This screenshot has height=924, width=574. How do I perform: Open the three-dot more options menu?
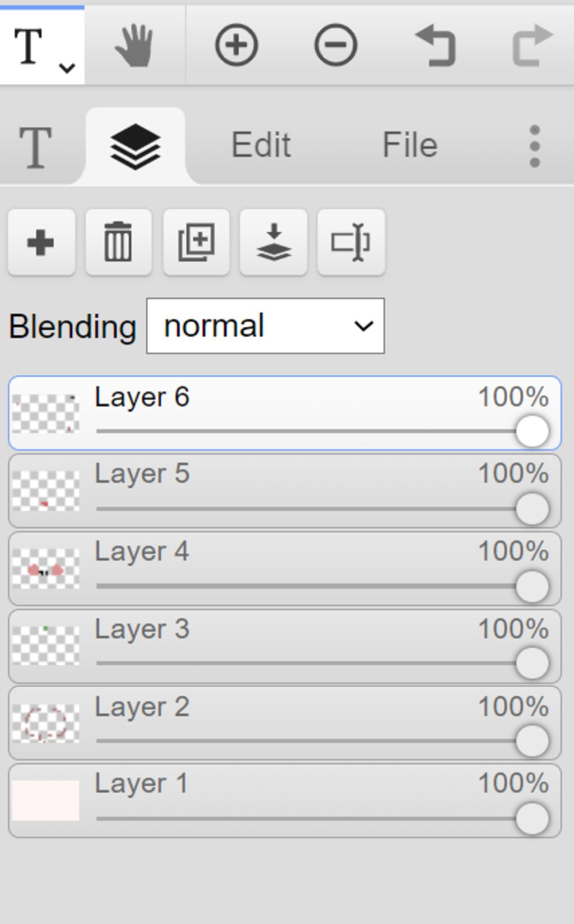click(534, 146)
